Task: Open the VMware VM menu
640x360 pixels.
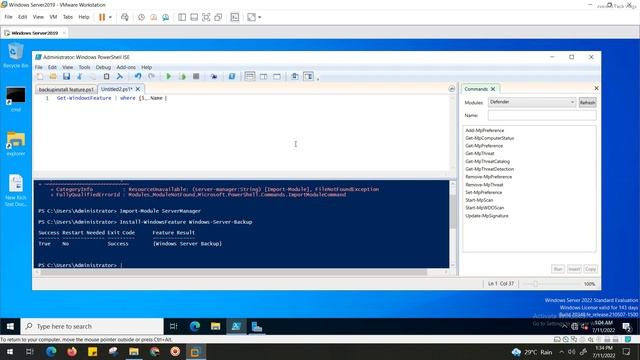Action: coord(53,17)
